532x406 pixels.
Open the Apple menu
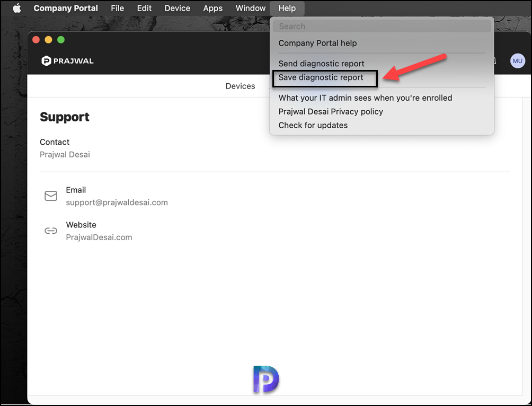click(17, 8)
